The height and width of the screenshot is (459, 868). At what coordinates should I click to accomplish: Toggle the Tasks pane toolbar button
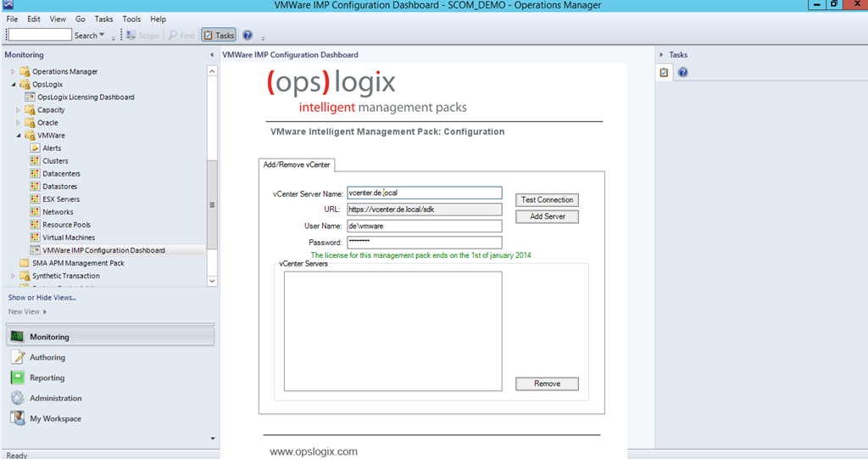219,36
